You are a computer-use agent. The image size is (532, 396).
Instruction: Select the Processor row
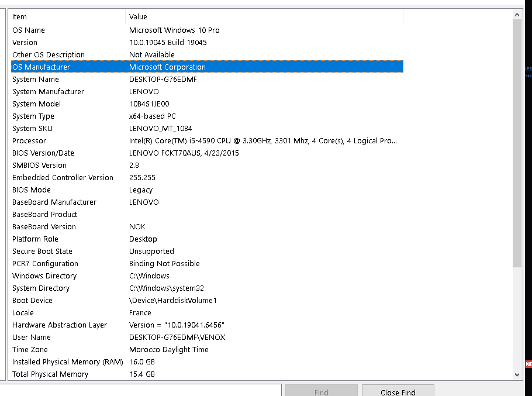[x=207, y=141]
